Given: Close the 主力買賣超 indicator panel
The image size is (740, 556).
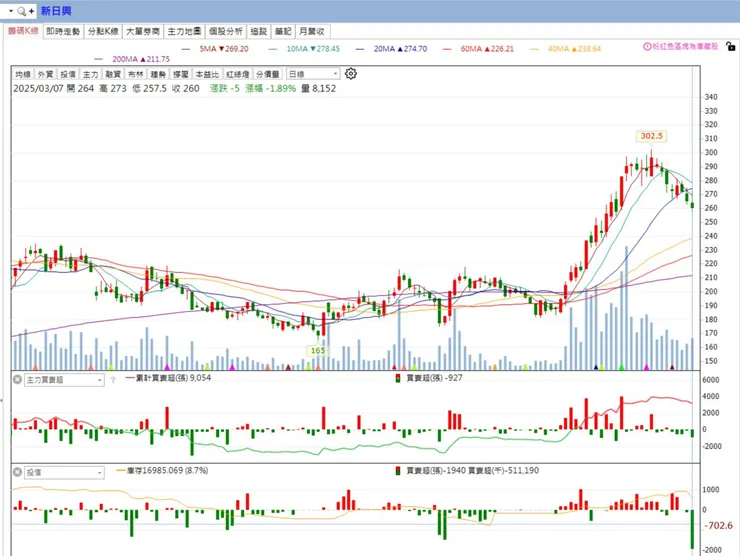Looking at the screenshot, I should 17,379.
